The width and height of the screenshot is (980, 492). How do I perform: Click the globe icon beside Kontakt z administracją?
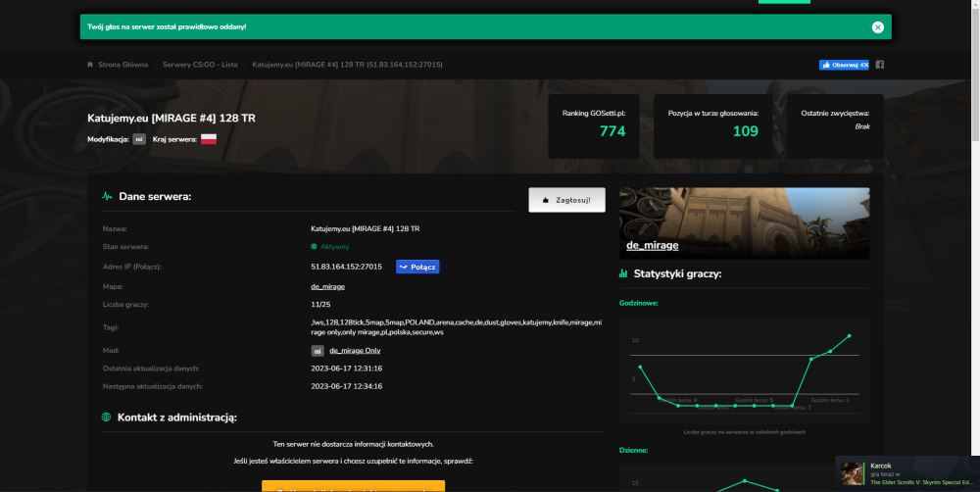[x=106, y=418]
